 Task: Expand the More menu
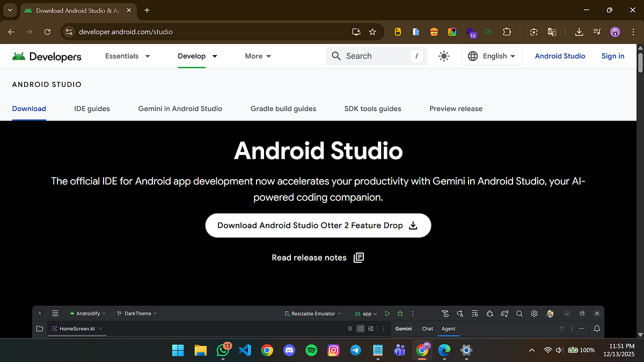tap(258, 56)
